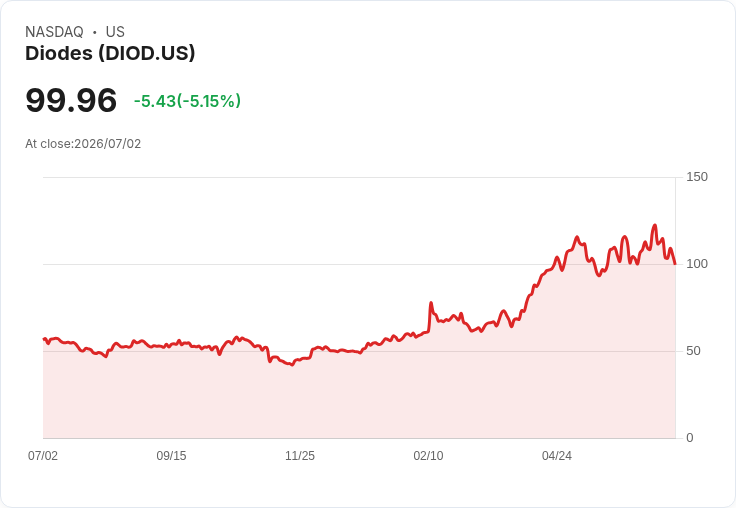This screenshot has width=736, height=508.
Task: Click the 0 y-axis value label
Action: pos(690,438)
